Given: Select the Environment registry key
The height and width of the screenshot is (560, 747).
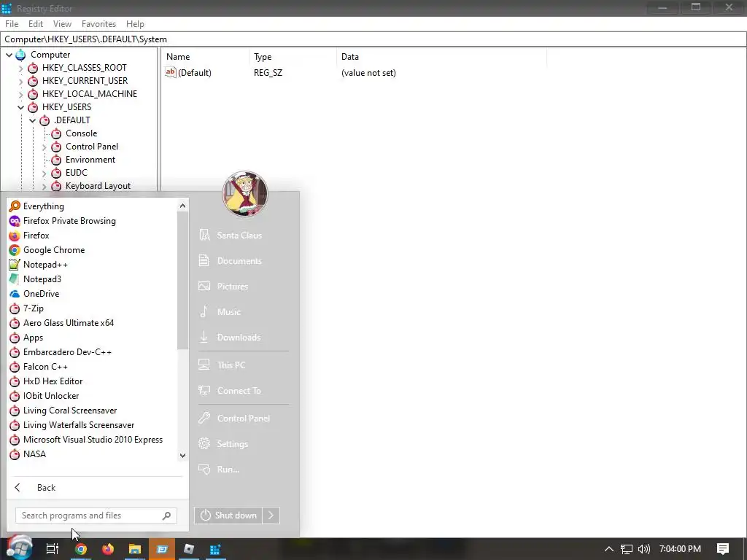Looking at the screenshot, I should [90, 160].
